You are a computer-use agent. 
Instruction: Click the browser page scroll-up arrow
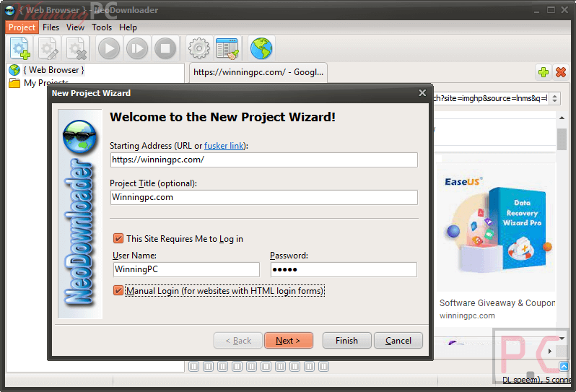[x=562, y=118]
